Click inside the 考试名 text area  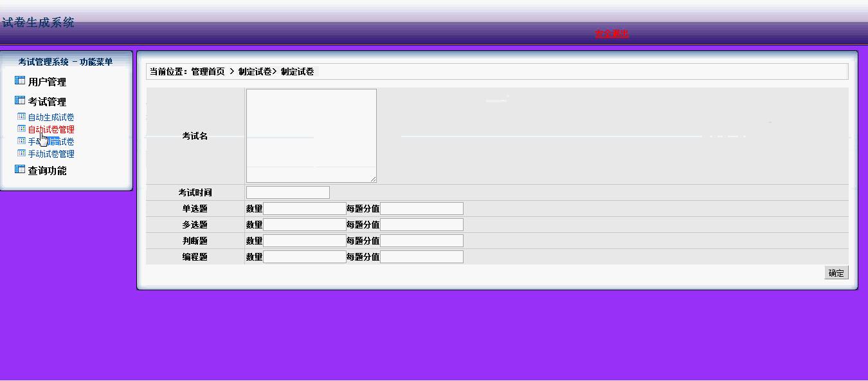tap(311, 136)
